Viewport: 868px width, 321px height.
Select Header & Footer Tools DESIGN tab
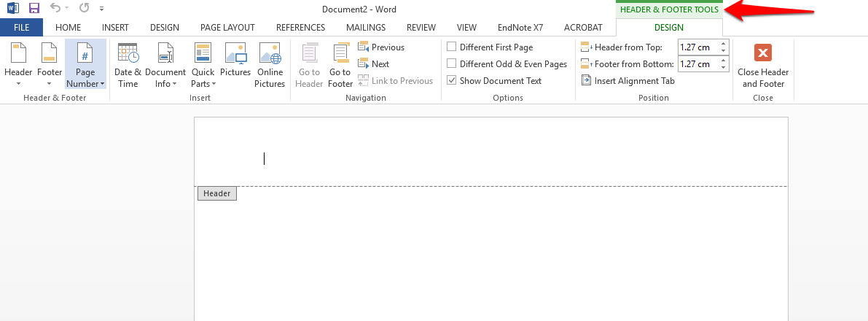669,27
